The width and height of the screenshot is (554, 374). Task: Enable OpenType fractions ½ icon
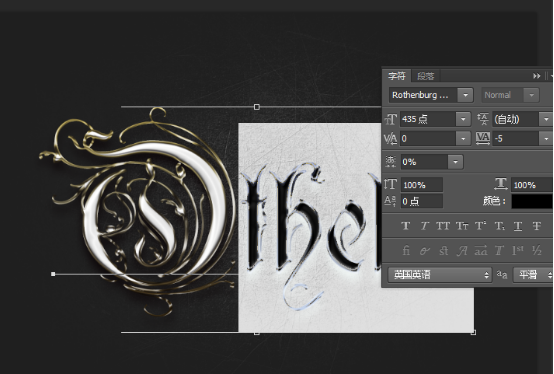[537, 251]
